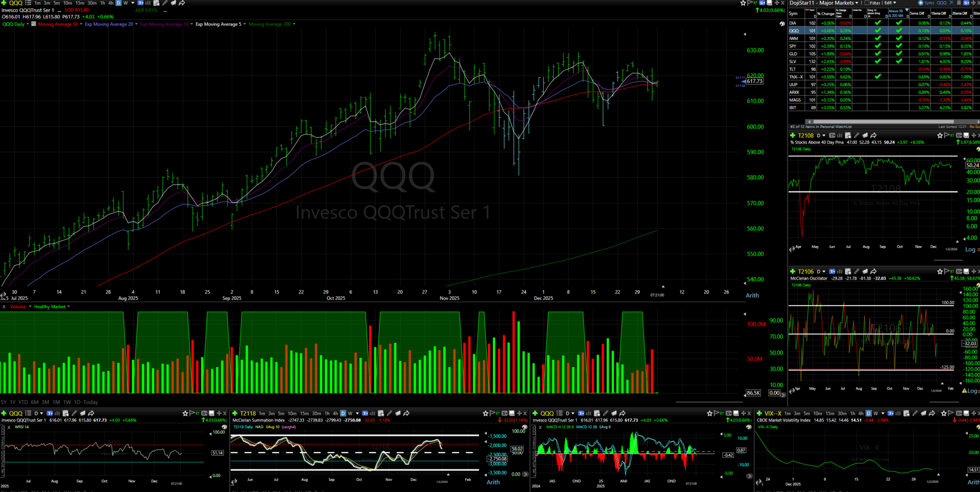
Task: Click the green plus icon beside QQQ in main chart
Action: pyautogui.click(x=4, y=3)
